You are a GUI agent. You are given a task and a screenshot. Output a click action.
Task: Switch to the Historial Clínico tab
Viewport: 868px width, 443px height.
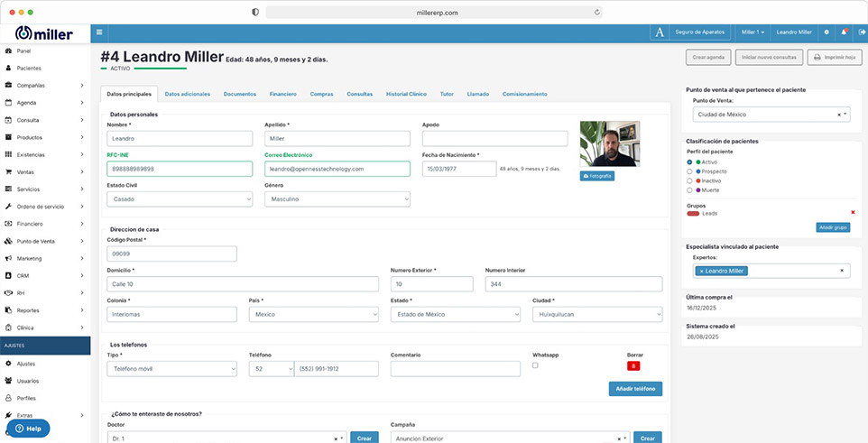tap(406, 94)
